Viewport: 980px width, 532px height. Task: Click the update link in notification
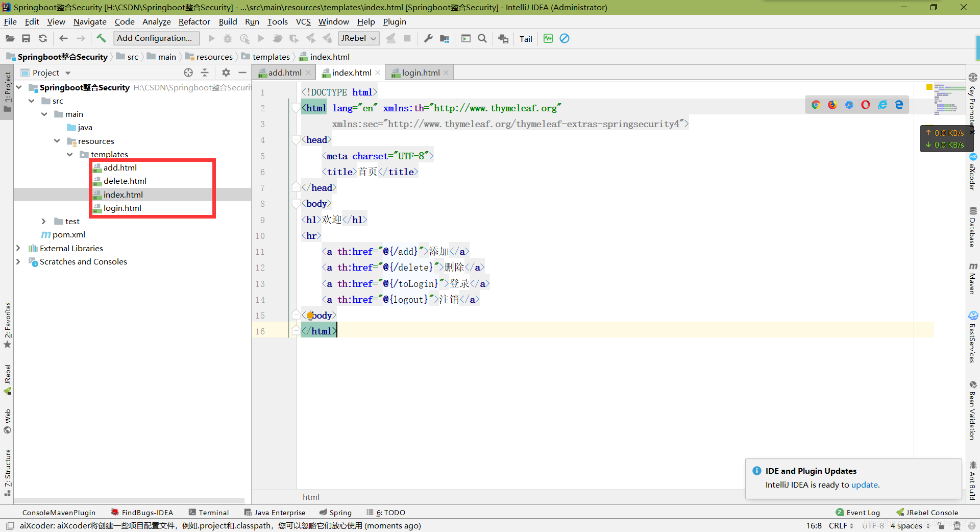864,485
